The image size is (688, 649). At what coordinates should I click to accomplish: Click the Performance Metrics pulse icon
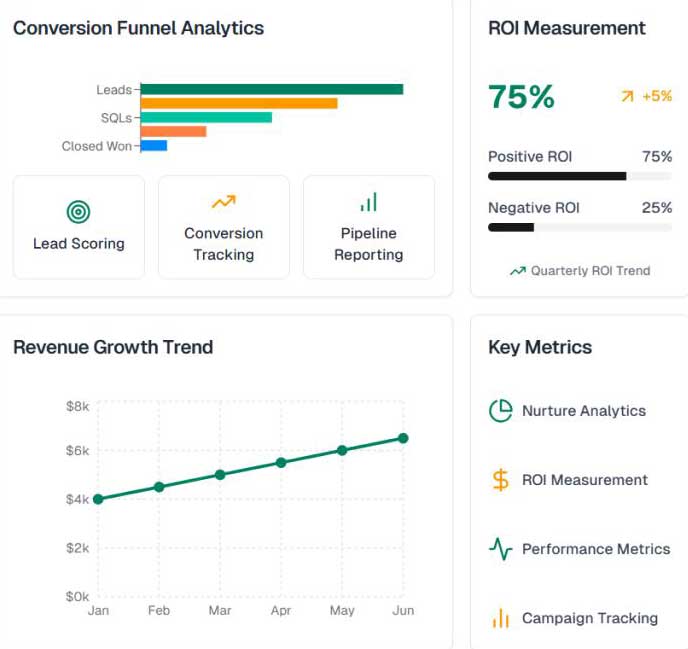pyautogui.click(x=501, y=549)
